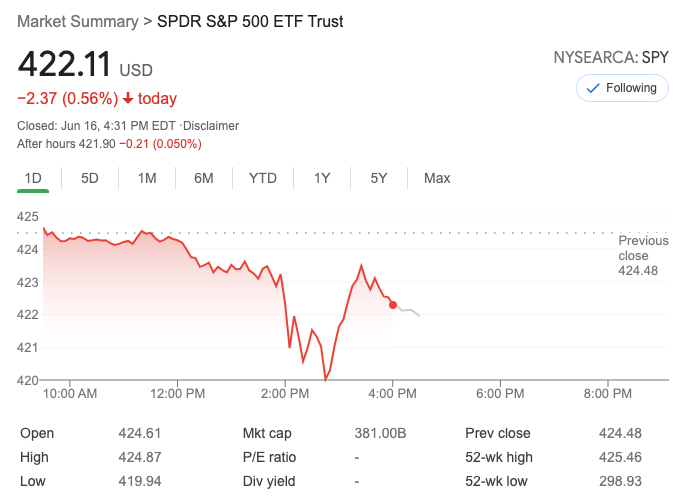Open the Market Summary breadcrumb link
This screenshot has width=680, height=501.
tap(77, 21)
